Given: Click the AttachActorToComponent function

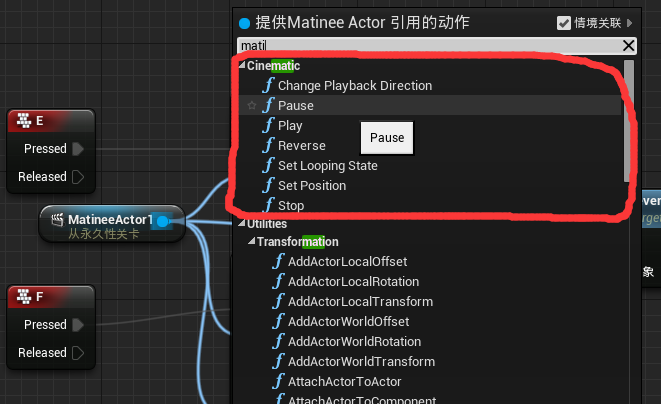Looking at the screenshot, I should 362,399.
